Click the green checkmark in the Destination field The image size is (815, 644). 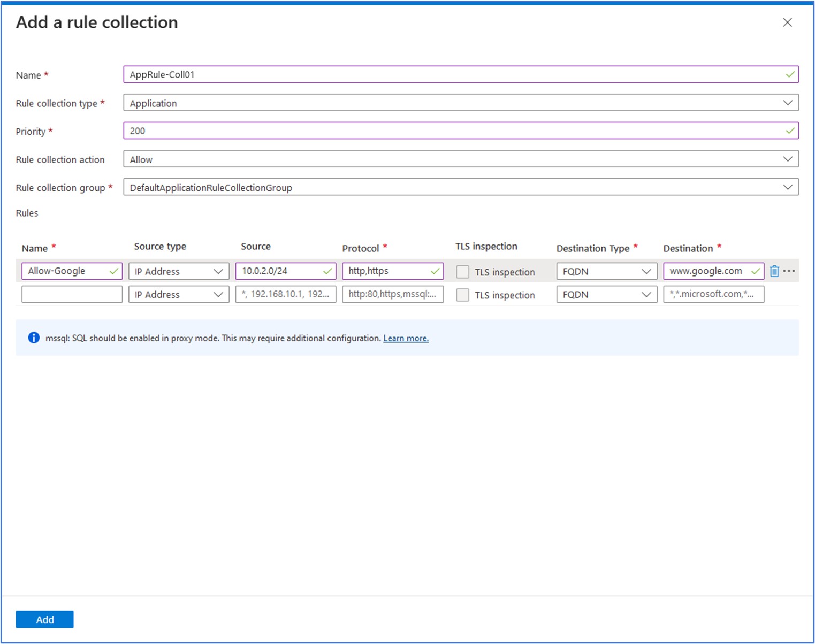pos(756,271)
